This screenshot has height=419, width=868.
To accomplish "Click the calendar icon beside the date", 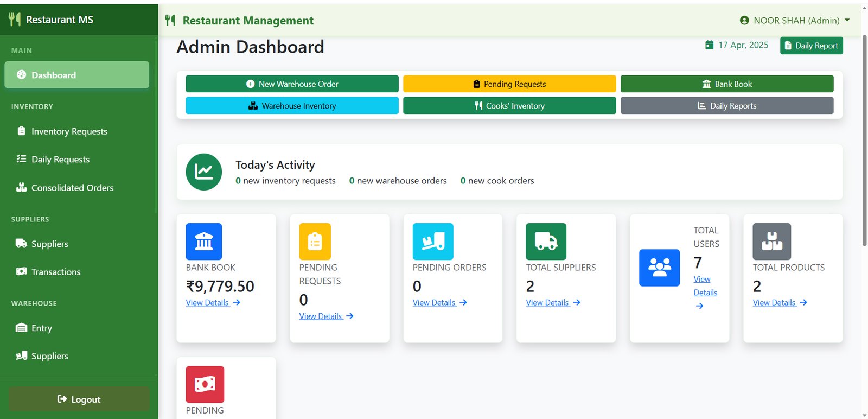I will click(709, 45).
